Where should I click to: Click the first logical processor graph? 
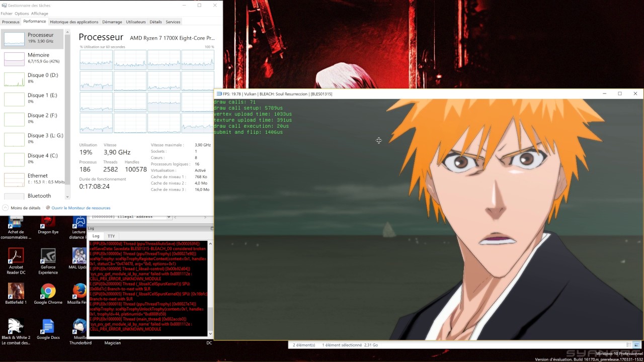tap(96, 60)
